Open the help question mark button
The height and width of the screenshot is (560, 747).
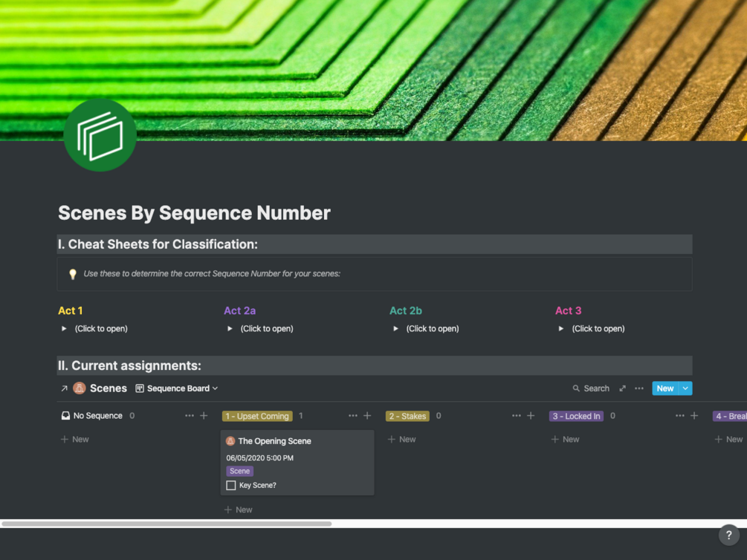[x=728, y=535]
